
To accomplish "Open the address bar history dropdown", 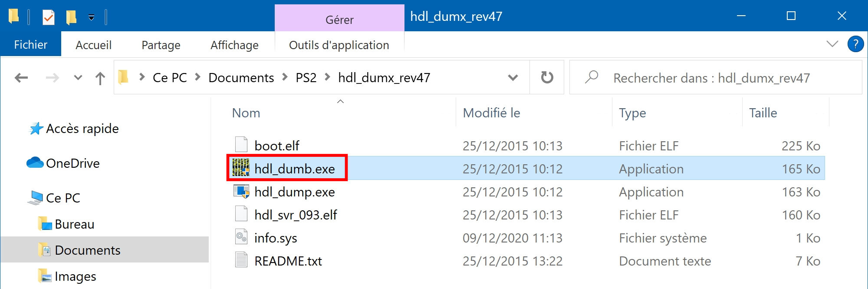I will tap(513, 78).
